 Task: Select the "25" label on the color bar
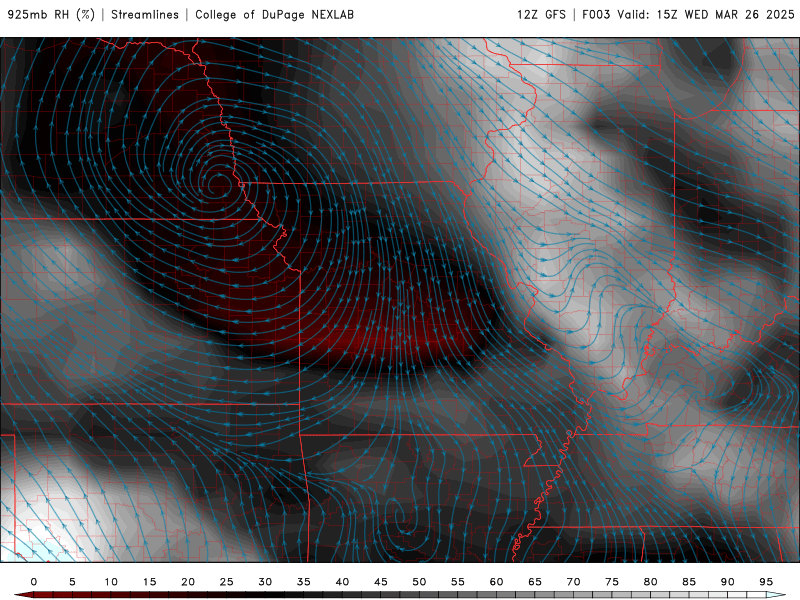(227, 582)
